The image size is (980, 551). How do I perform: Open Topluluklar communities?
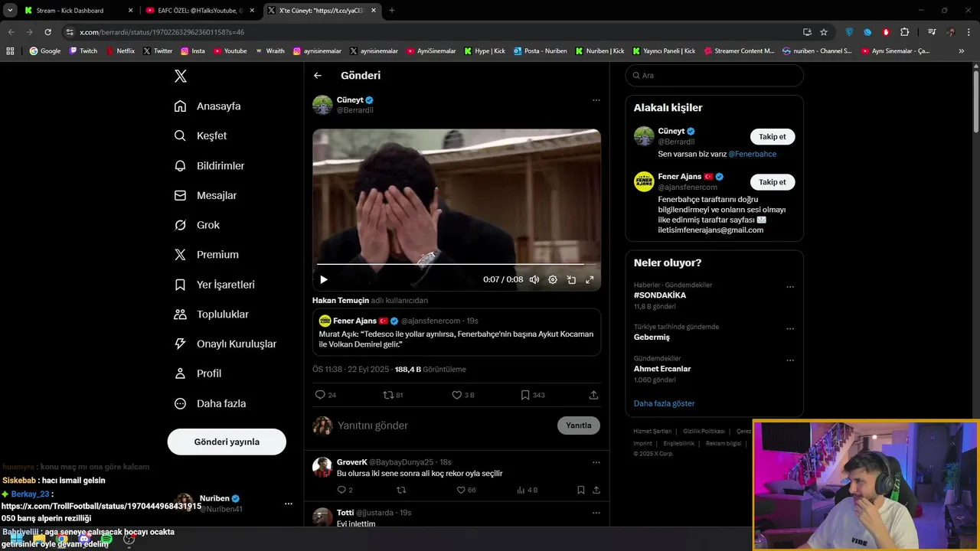(x=211, y=315)
